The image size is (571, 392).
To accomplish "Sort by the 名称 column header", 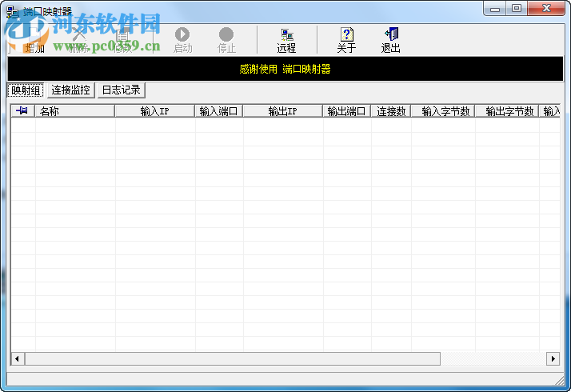I will pyautogui.click(x=74, y=110).
